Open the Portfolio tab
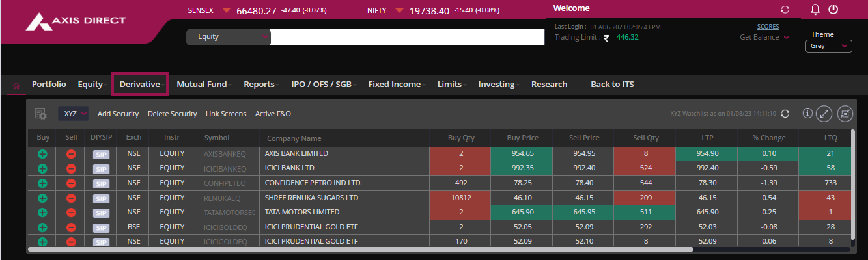The height and width of the screenshot is (260, 868). pos(49,84)
